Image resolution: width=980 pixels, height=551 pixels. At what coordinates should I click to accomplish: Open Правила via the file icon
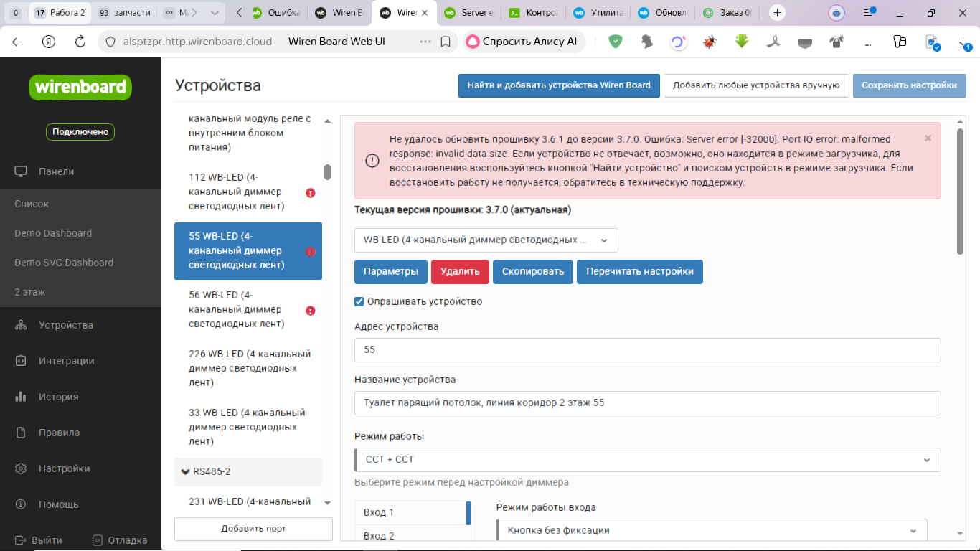(21, 433)
